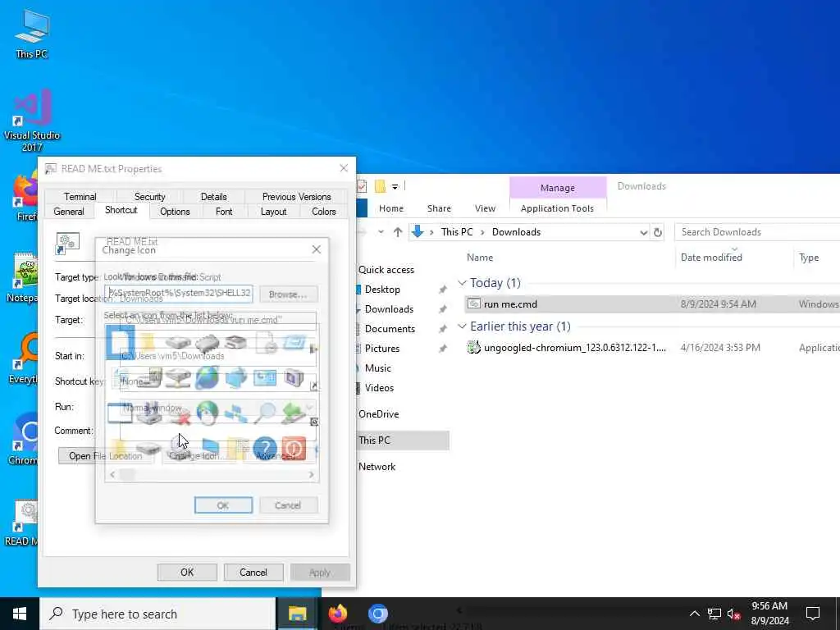Click the icon file path input field
The width and height of the screenshot is (840, 630).
pos(179,294)
